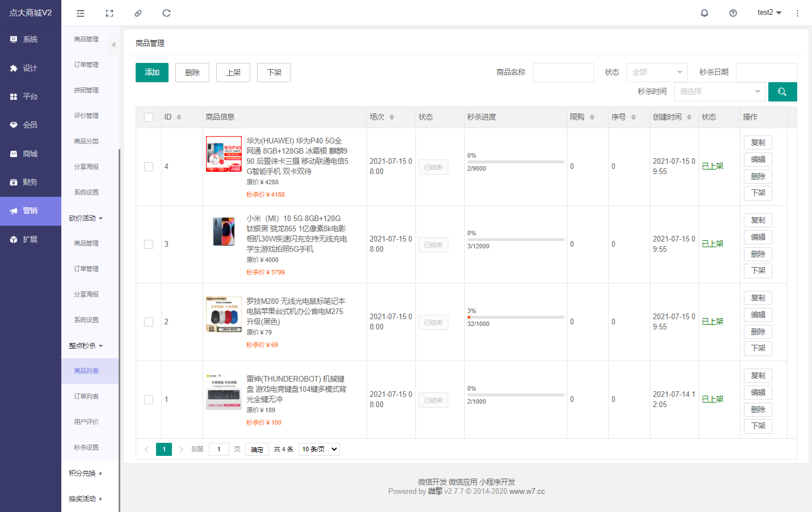Click the 上架 batch button
This screenshot has height=512, width=812.
click(x=233, y=73)
